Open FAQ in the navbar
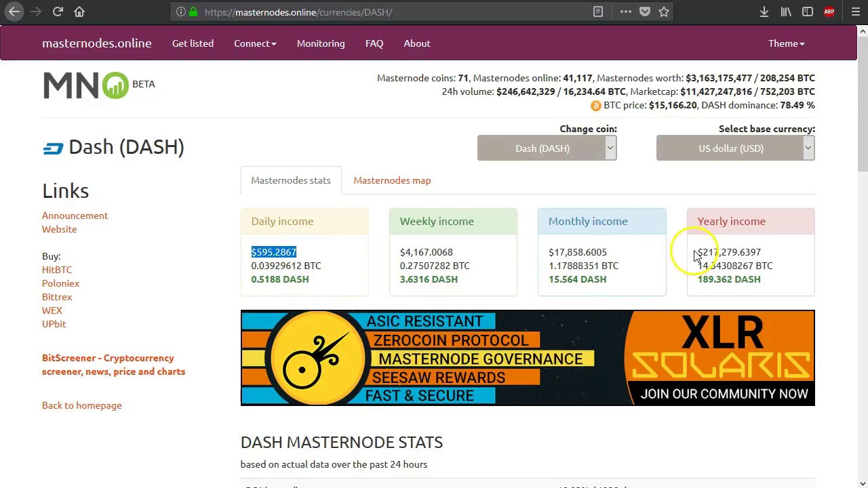 (374, 43)
